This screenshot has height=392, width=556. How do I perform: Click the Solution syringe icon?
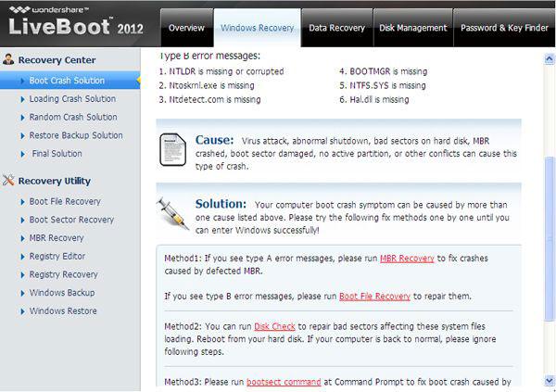pyautogui.click(x=172, y=214)
